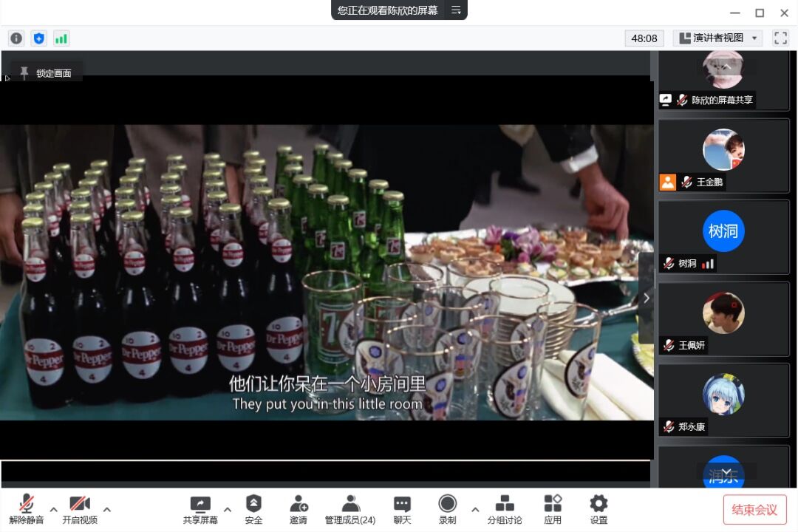
Task: Click the 48:08 meeting timer
Action: [x=644, y=38]
